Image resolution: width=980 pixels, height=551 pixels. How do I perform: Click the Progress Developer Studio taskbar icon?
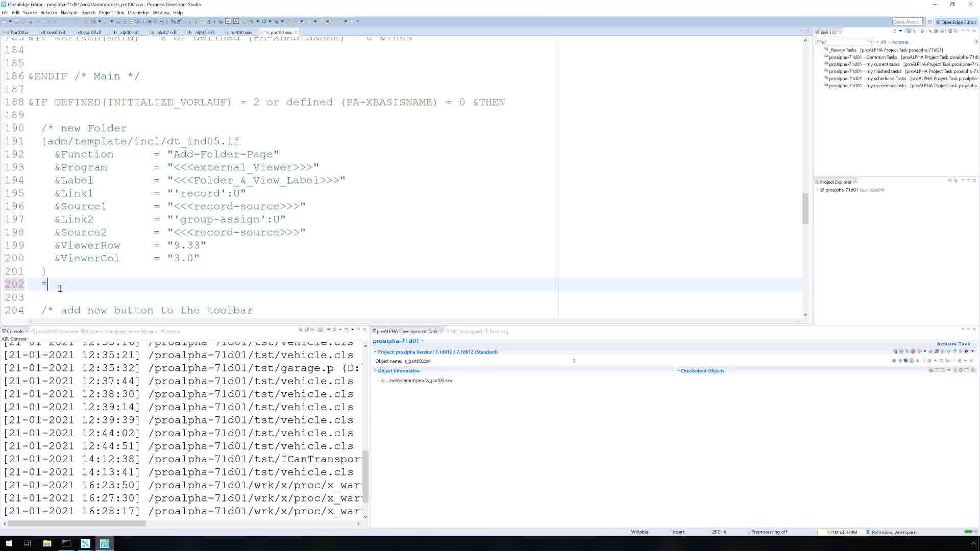tap(105, 543)
